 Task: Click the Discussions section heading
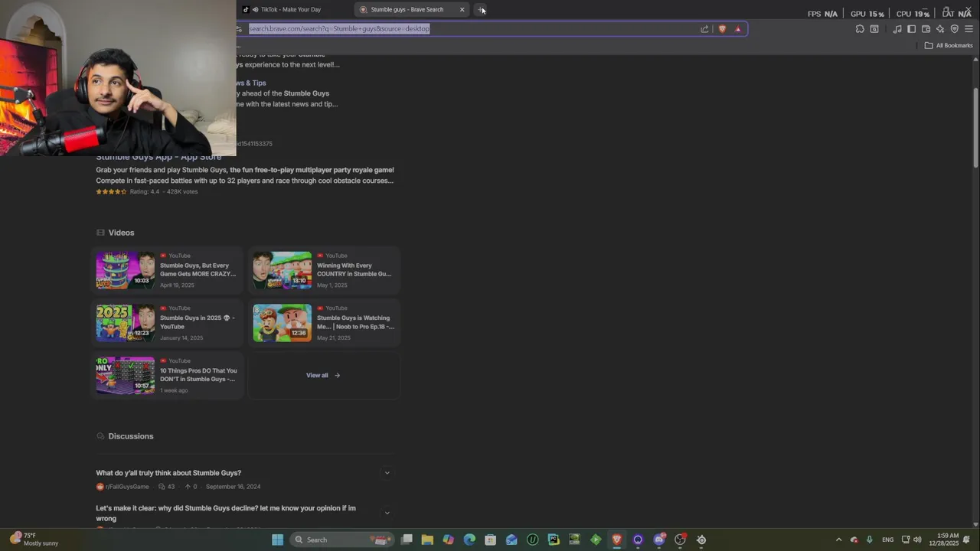click(131, 436)
